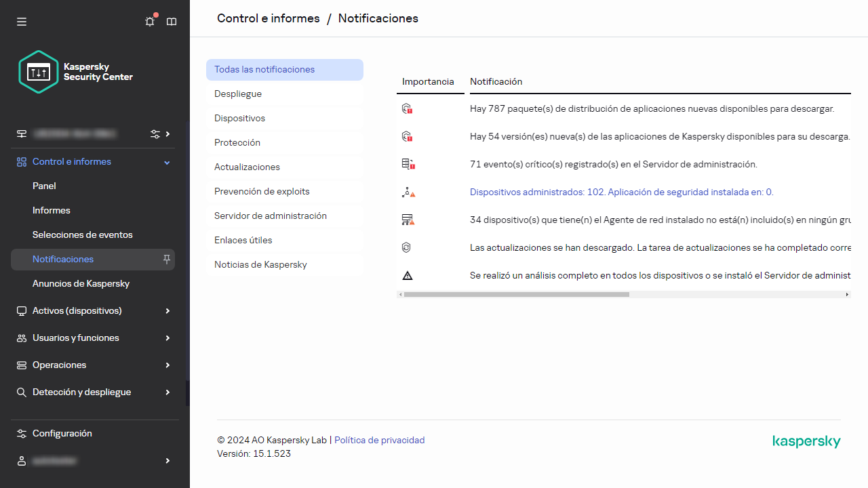This screenshot has height=488, width=868.
Task: Click the Usuarios y funciones people icon
Action: pyautogui.click(x=22, y=338)
